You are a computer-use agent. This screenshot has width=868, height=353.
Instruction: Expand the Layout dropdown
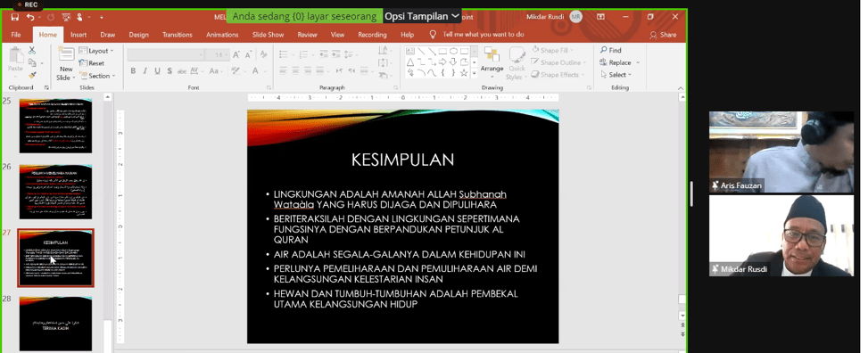[96, 51]
